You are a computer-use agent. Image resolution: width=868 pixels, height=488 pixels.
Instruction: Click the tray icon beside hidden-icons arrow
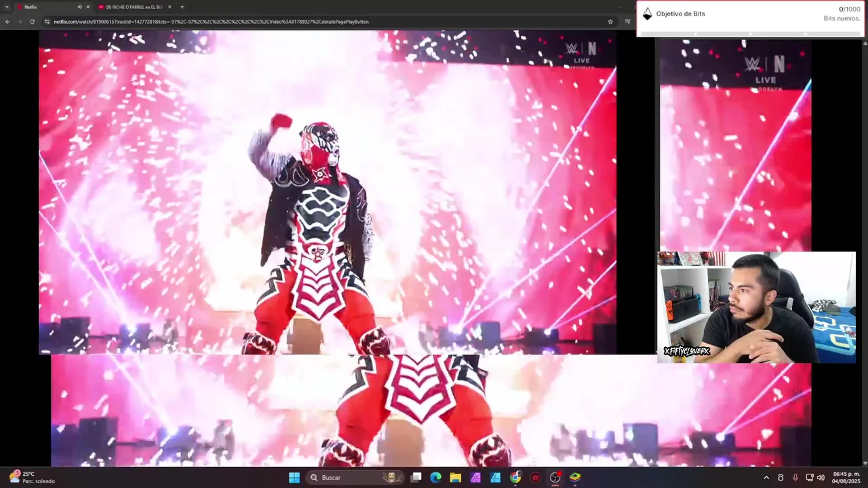(x=781, y=478)
